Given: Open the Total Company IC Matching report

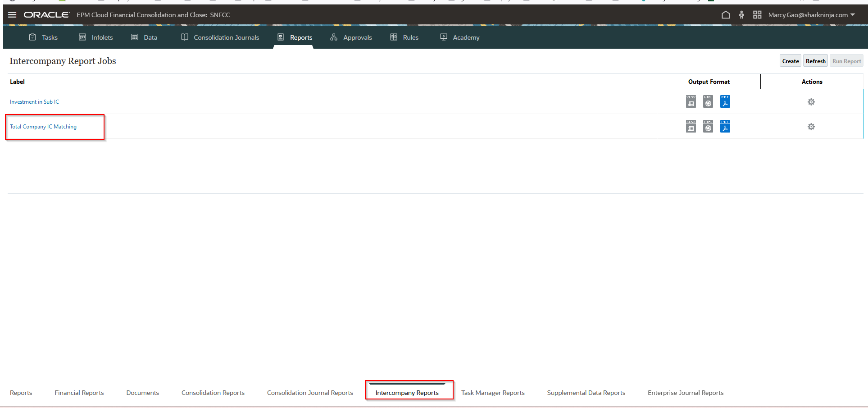Looking at the screenshot, I should (43, 126).
